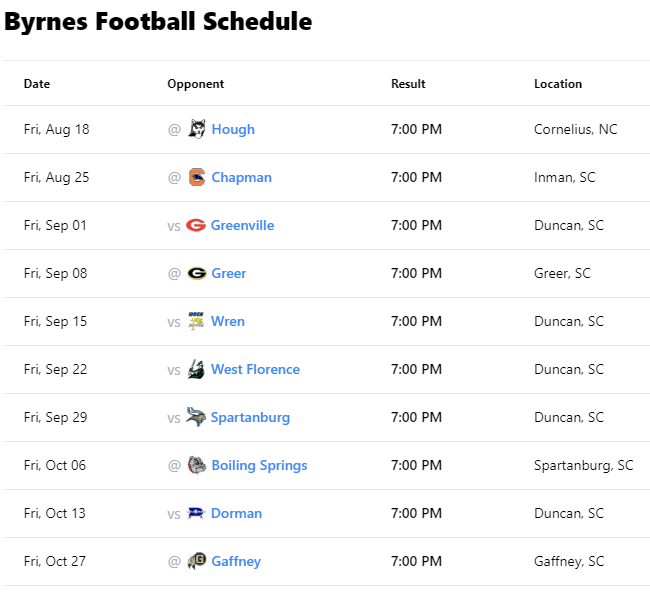Click the Greer team logo icon
This screenshot has height=601, width=650.
click(x=197, y=273)
